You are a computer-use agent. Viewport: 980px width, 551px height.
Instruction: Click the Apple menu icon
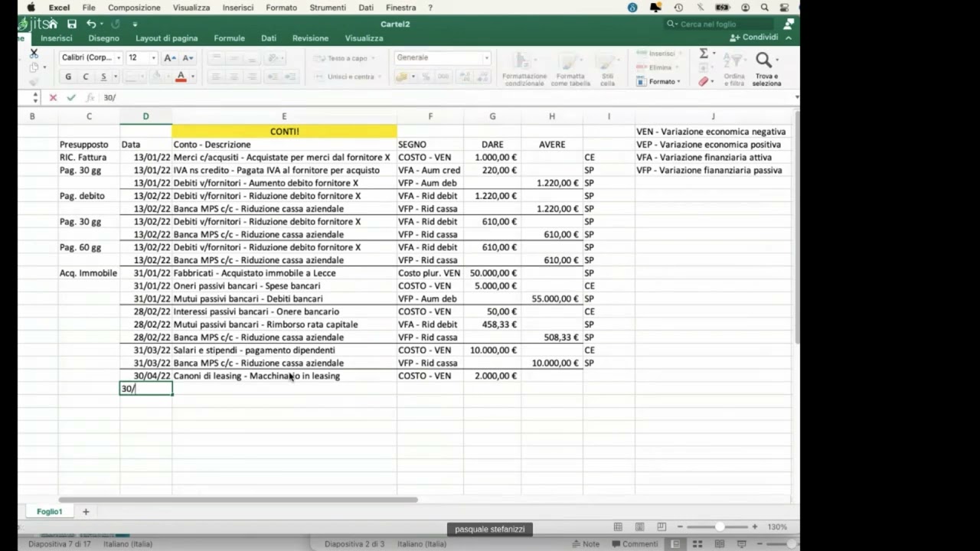(31, 8)
